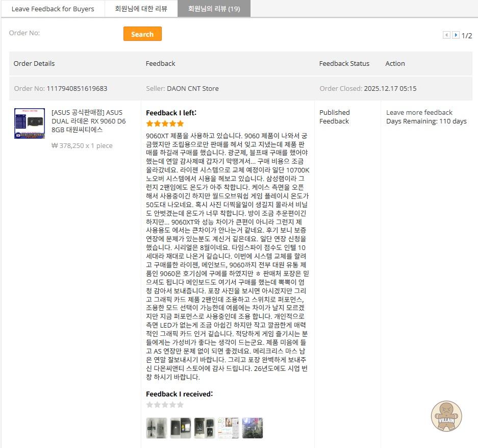This screenshot has width=478, height=448.
Task: Open the fifth review photo thumbnail
Action: click(252, 428)
